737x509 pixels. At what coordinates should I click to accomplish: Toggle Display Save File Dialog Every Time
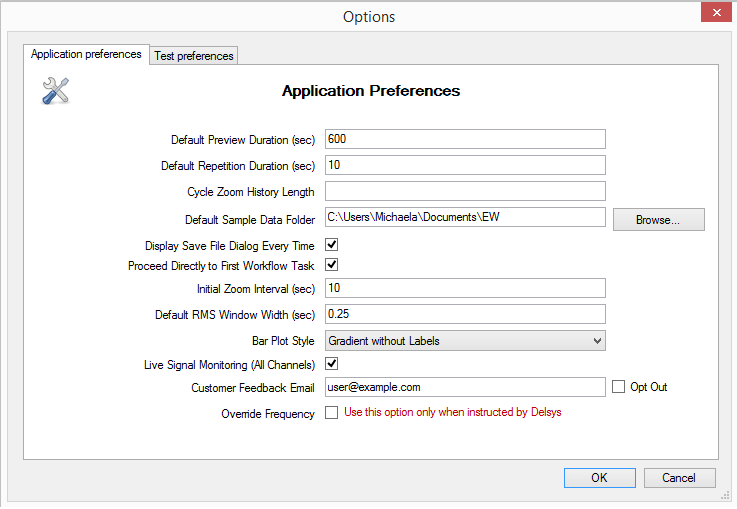331,245
